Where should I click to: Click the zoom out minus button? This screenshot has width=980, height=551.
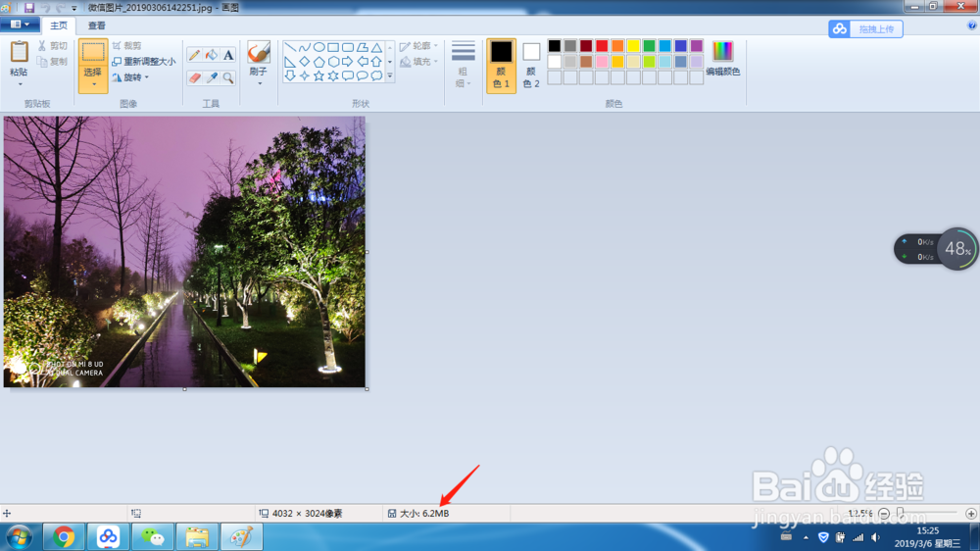884,514
